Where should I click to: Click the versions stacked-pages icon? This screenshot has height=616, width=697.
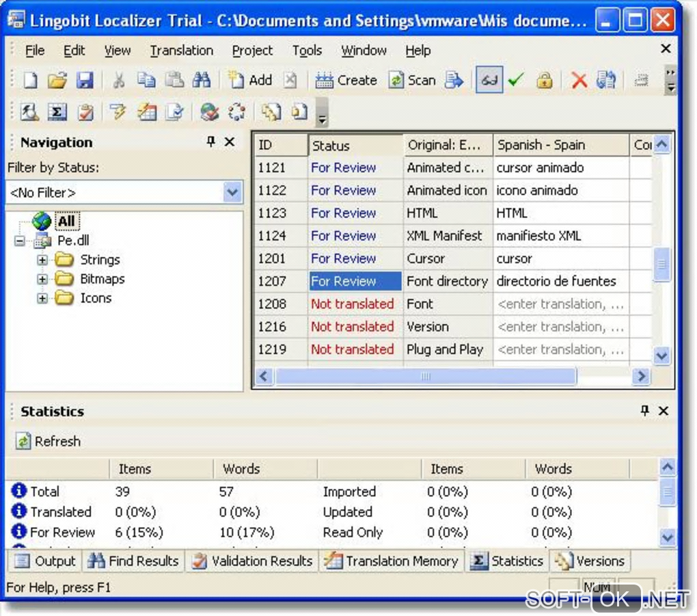[x=271, y=112]
